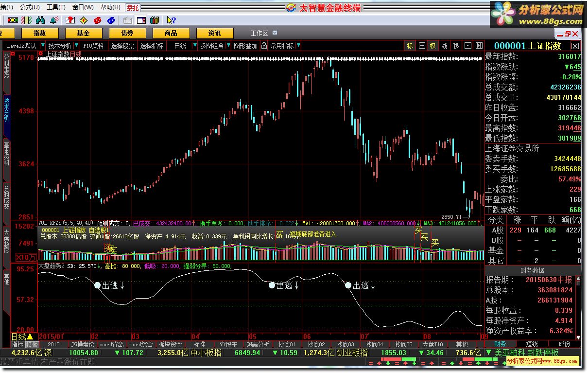Click the 中小板指 index in status bar
This screenshot has height=373, width=588.
(x=206, y=353)
